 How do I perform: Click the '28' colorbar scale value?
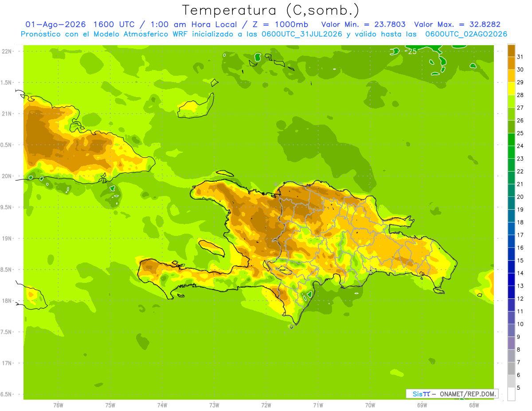point(520,95)
